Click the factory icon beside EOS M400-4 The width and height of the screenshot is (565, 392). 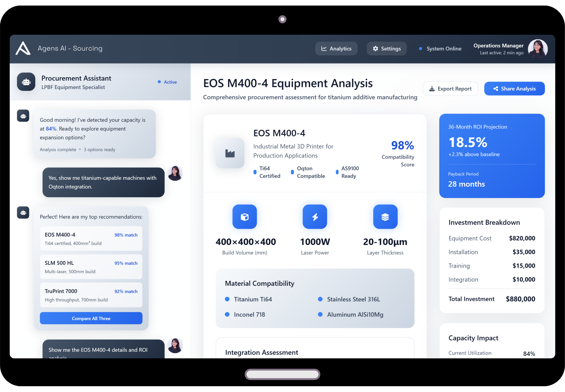[230, 153]
